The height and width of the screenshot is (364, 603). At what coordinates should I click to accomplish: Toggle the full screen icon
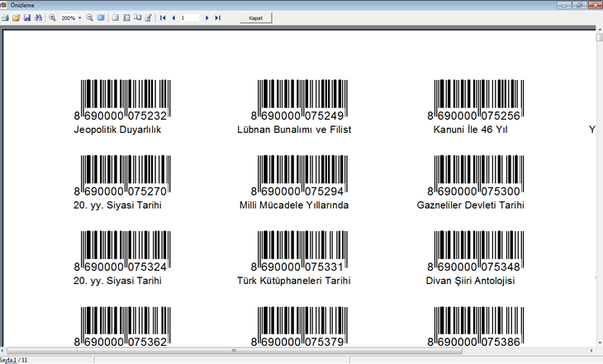pyautogui.click(x=101, y=17)
